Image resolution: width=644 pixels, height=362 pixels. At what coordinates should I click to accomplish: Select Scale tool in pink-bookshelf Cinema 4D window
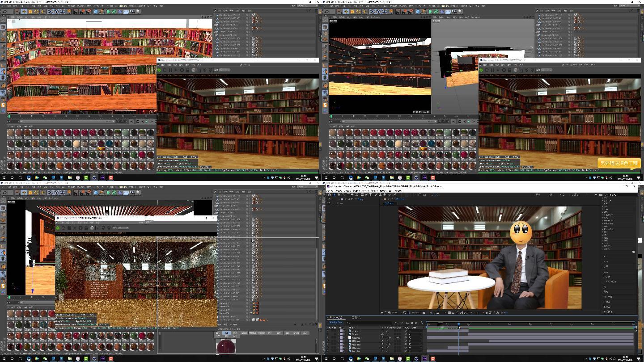pos(30,12)
